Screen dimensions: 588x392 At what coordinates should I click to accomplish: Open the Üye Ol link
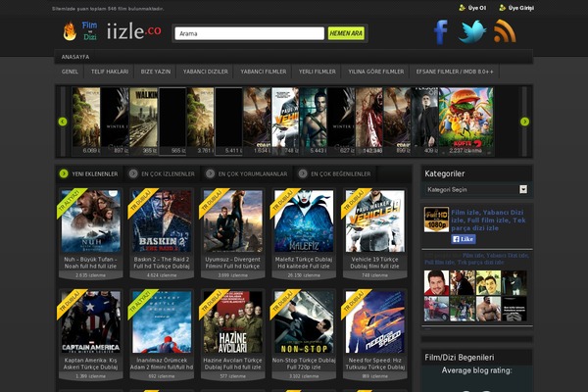[x=477, y=8]
